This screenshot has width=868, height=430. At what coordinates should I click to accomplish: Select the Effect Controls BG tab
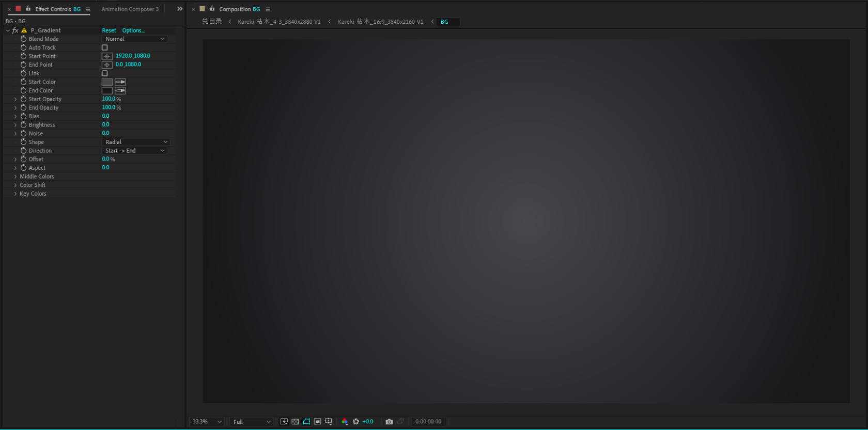pyautogui.click(x=58, y=9)
